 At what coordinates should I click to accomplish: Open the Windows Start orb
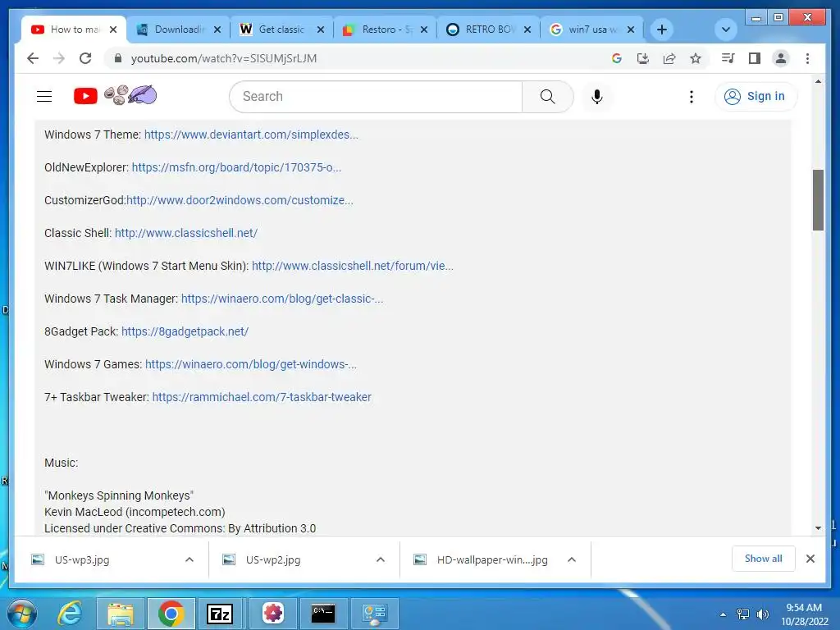point(22,614)
